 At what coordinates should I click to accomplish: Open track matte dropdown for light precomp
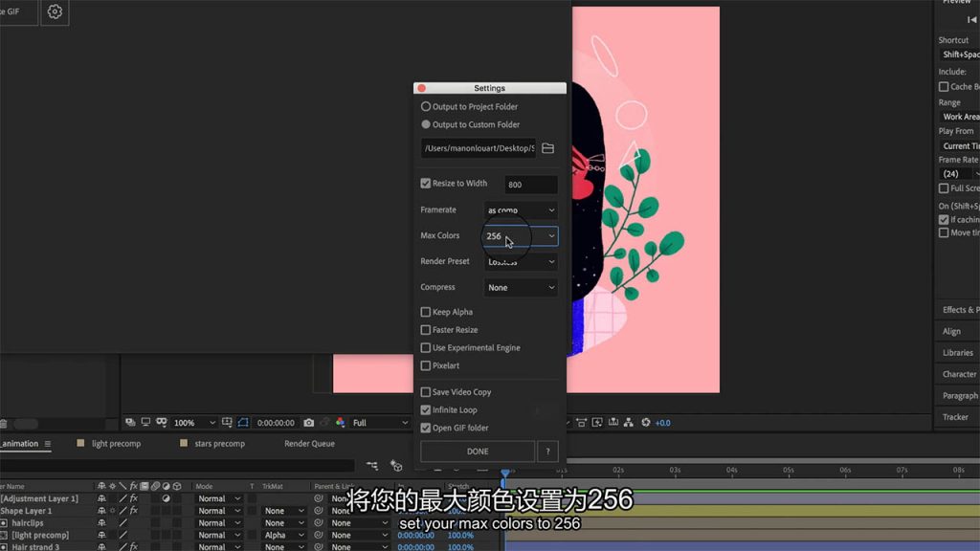point(283,536)
